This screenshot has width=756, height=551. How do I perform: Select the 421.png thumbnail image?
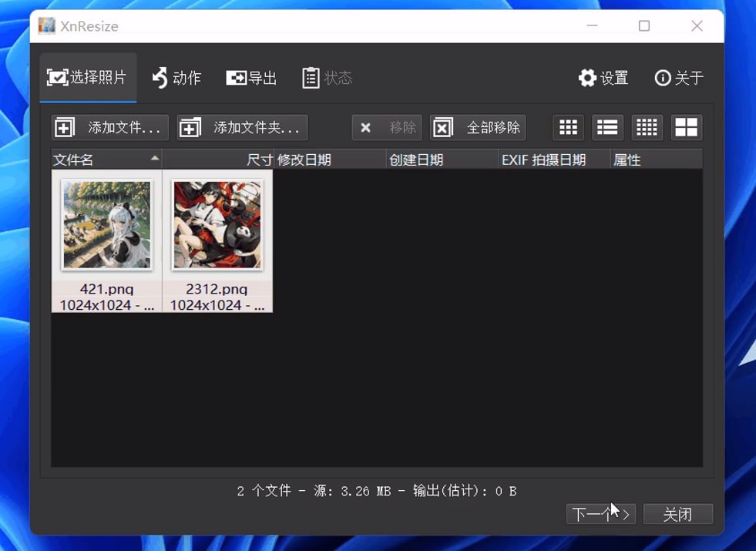point(106,224)
